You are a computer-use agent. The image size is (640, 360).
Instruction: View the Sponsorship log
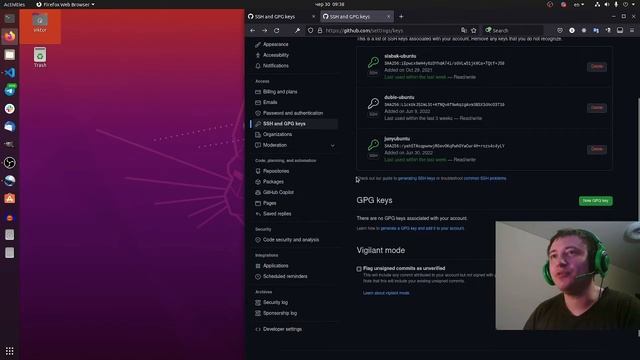pos(280,313)
